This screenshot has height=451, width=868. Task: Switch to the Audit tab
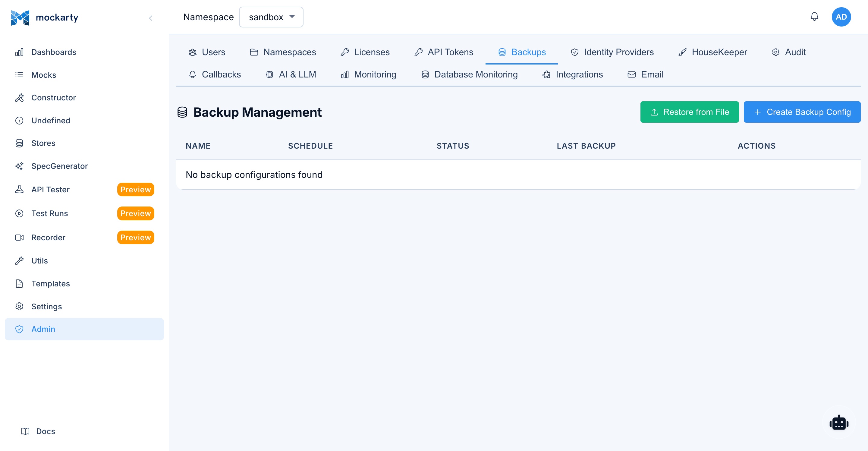[788, 52]
